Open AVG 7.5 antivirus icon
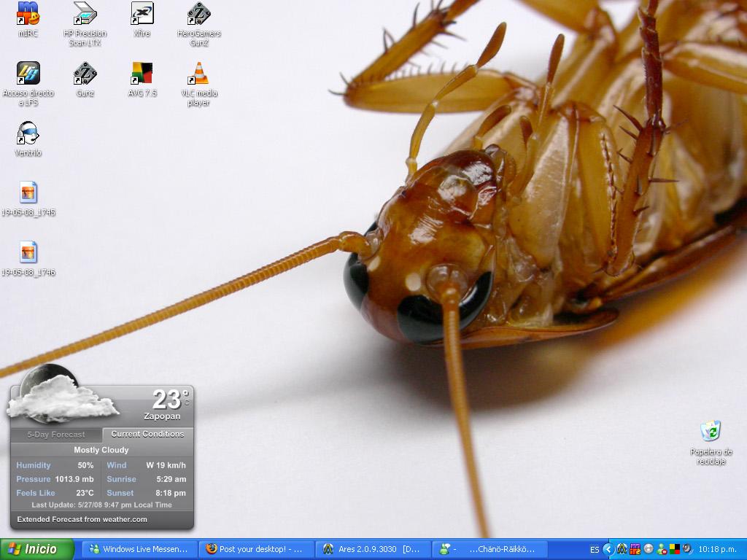Screen dimensions: 747x560 pyautogui.click(x=142, y=74)
